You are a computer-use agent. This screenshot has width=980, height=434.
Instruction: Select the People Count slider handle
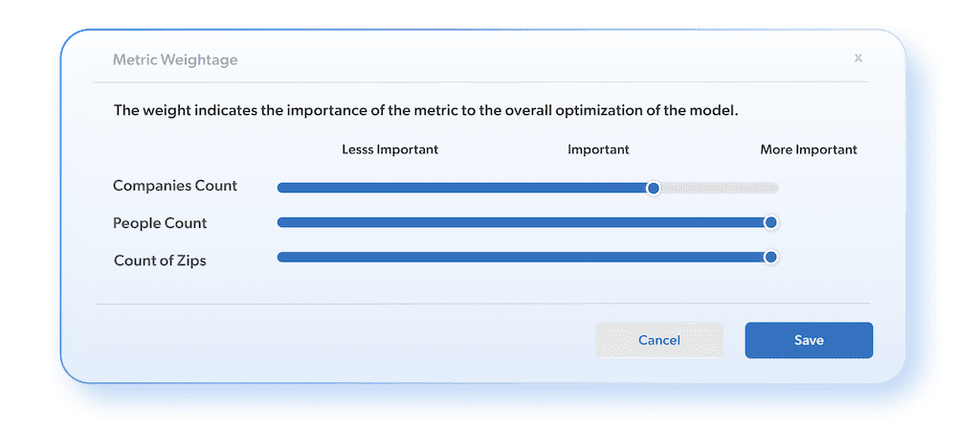(770, 222)
